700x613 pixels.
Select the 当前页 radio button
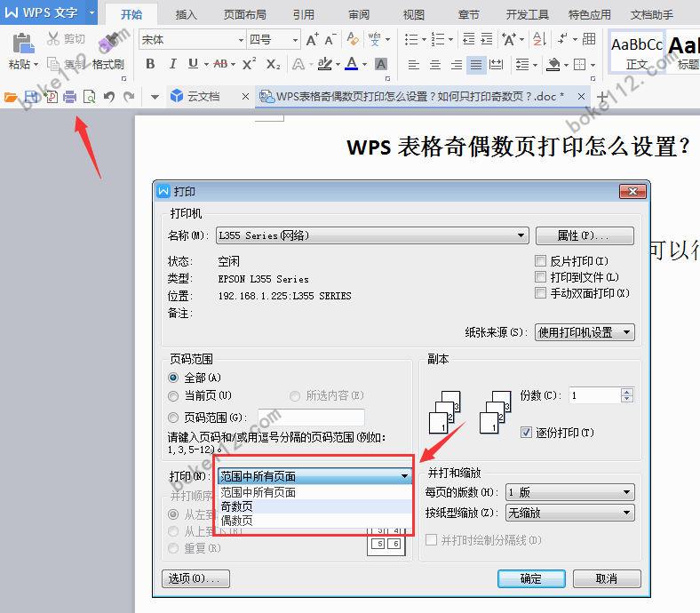tap(174, 394)
